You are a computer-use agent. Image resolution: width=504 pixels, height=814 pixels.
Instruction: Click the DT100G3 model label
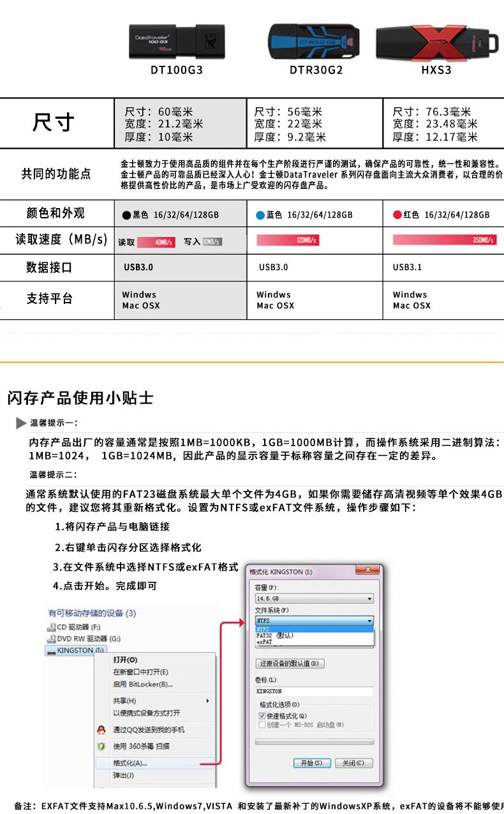[176, 70]
